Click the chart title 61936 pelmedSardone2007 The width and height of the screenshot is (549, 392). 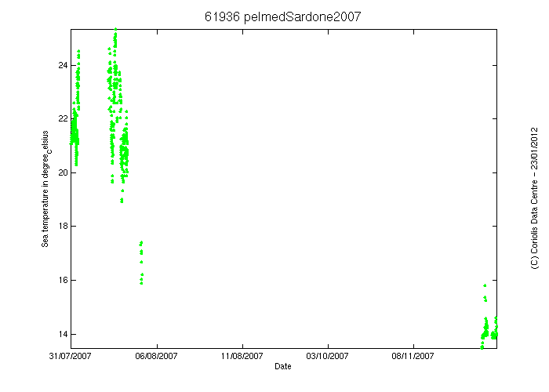282,16
